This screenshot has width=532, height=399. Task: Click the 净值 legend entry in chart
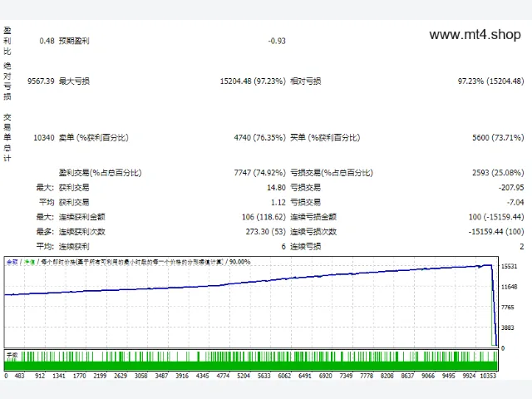(x=30, y=262)
